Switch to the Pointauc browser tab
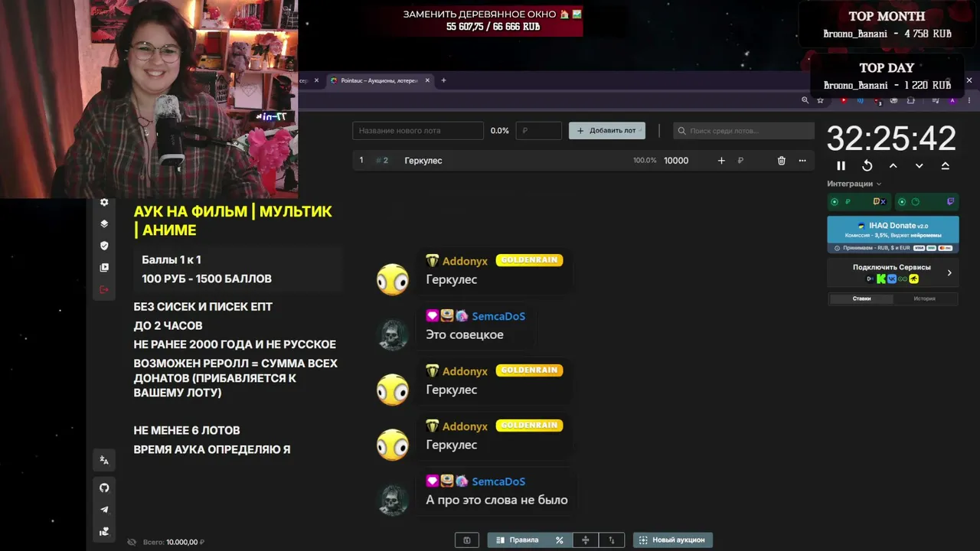Viewport: 980px width, 551px height. point(380,80)
